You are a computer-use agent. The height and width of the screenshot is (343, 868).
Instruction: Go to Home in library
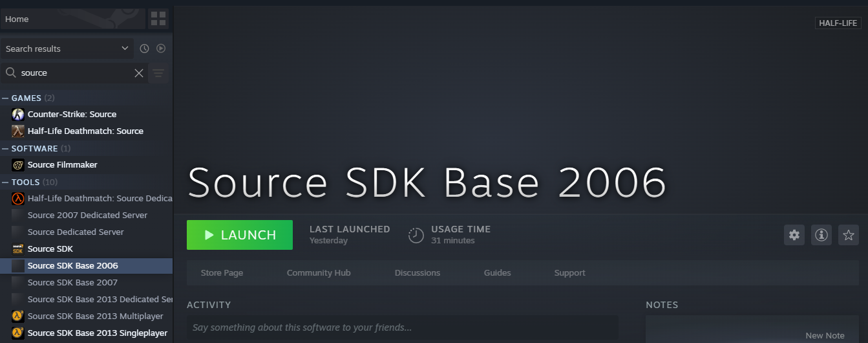(73, 19)
